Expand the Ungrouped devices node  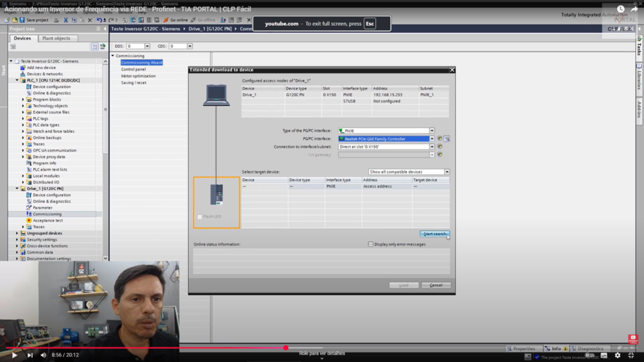pyautogui.click(x=17, y=233)
